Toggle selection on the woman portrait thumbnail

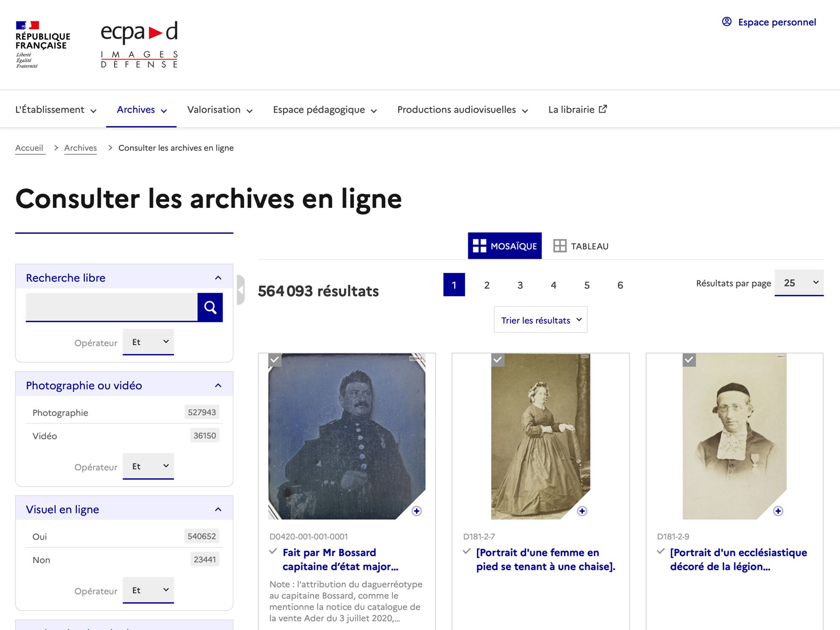point(498,359)
